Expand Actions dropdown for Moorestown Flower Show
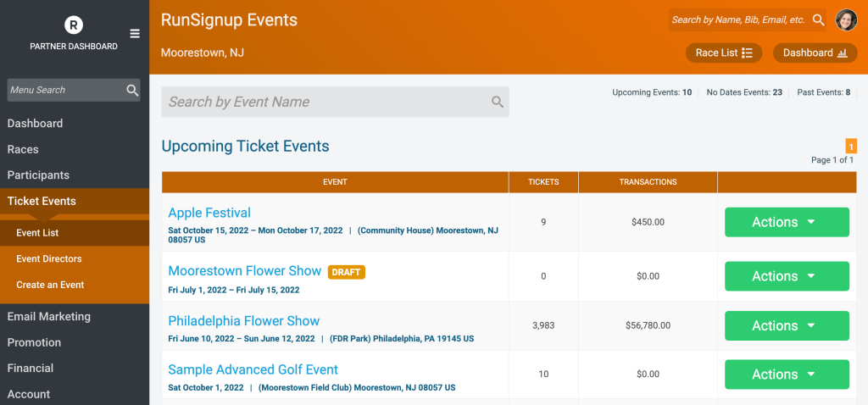The height and width of the screenshot is (405, 868). click(x=787, y=276)
